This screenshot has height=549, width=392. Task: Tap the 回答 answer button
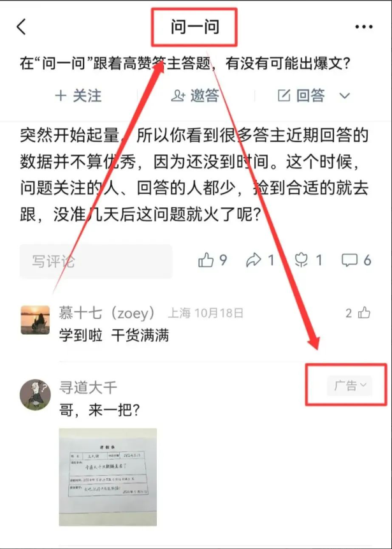tap(301, 95)
